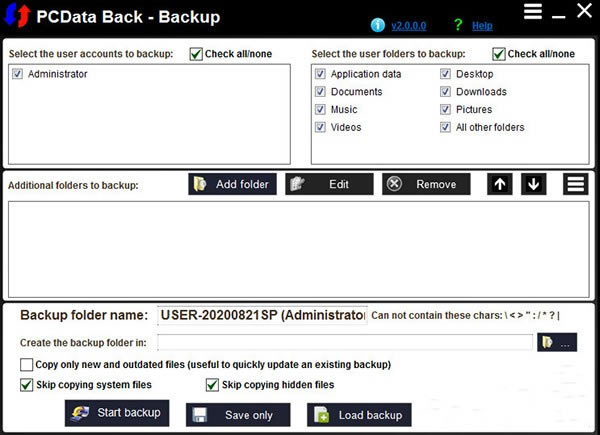Click the 'Additional folders to backup:' label
This screenshot has width=600, height=435.
click(x=73, y=186)
